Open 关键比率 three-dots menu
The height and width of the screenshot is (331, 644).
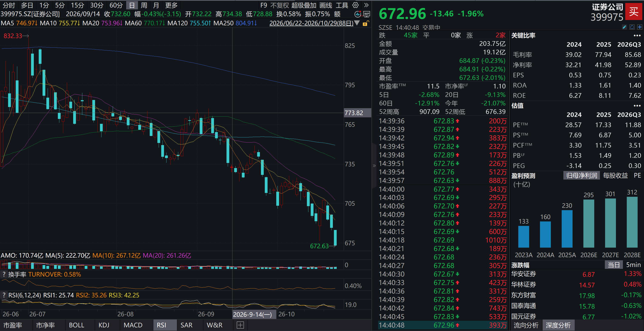coord(637,36)
